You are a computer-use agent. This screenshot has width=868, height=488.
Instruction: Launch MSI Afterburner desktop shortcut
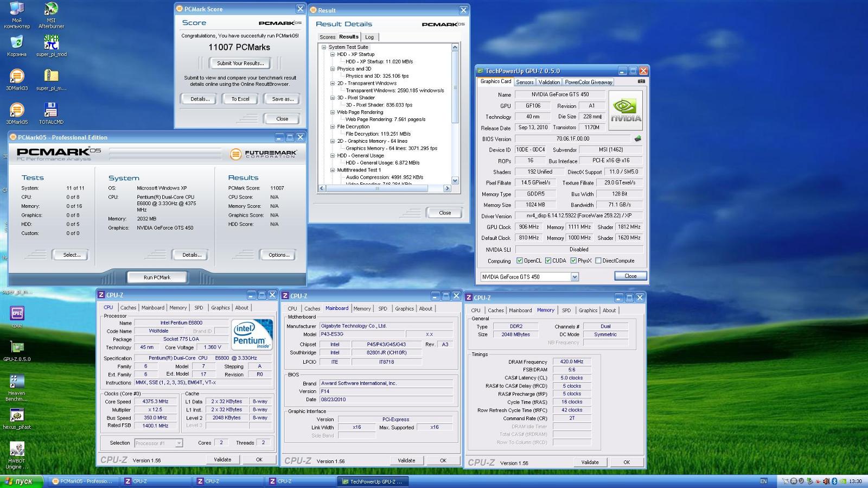51,15
